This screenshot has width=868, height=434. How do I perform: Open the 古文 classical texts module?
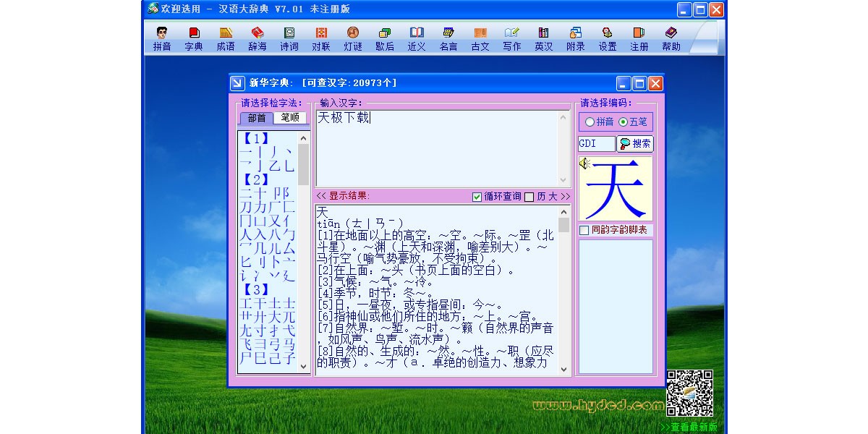tap(480, 39)
